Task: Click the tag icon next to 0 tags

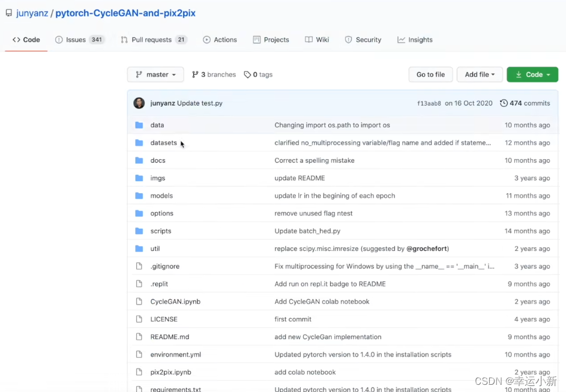Action: (x=247, y=74)
